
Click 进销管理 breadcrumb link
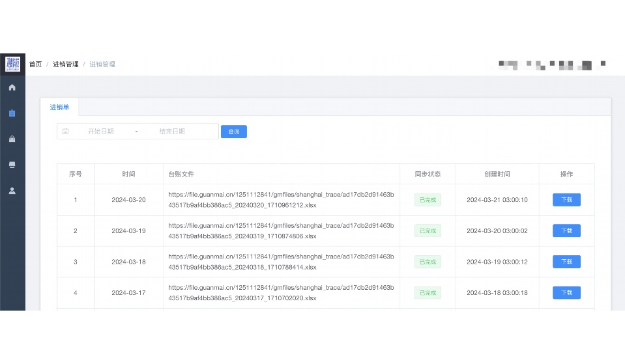pos(66,64)
